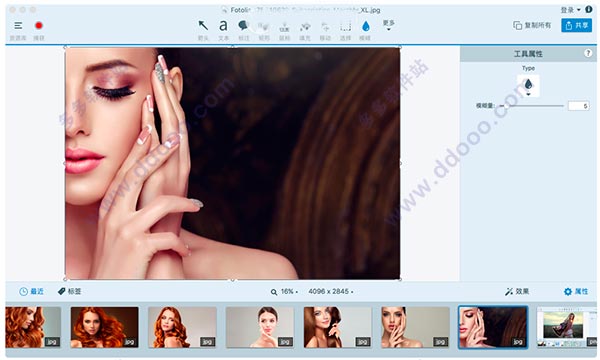Screen dimensions: 600x360
Task: Open the 属性 properties panel
Action: pos(576,292)
